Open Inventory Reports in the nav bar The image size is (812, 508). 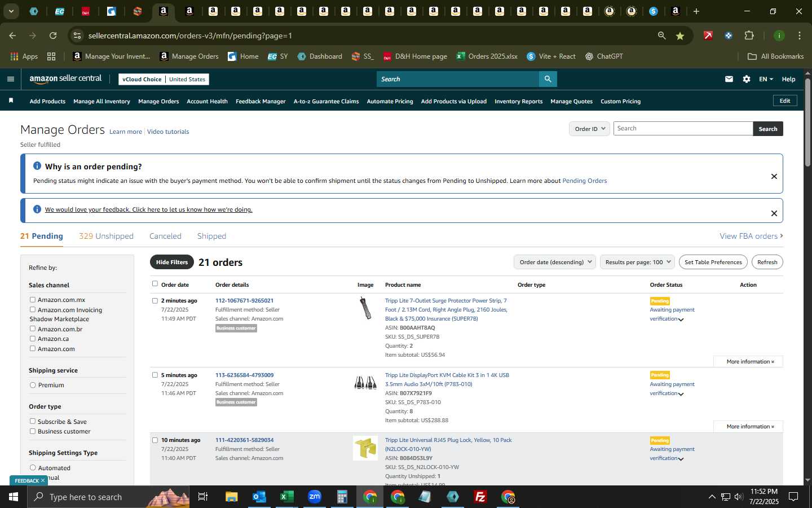(x=518, y=101)
